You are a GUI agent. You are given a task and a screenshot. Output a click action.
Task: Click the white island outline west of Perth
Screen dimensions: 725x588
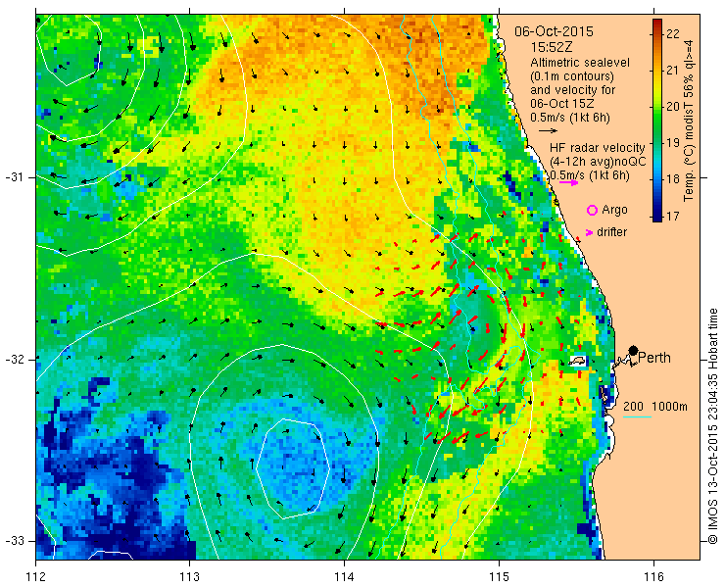[577, 361]
